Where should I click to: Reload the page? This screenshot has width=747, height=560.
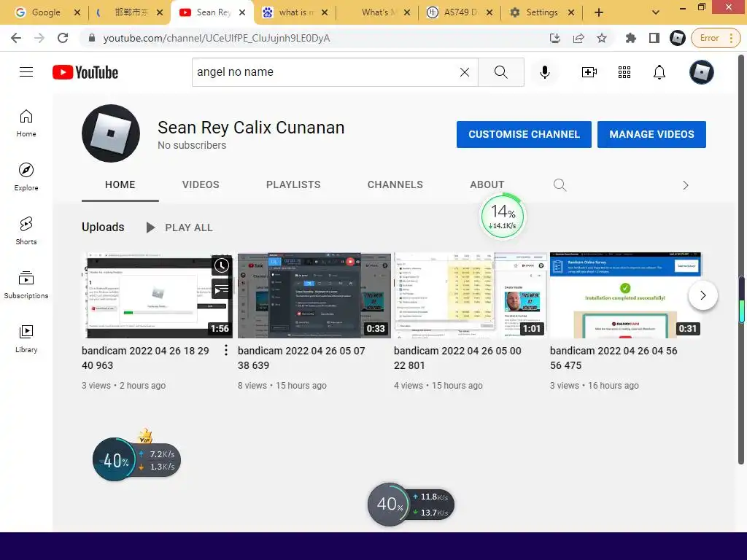63,38
